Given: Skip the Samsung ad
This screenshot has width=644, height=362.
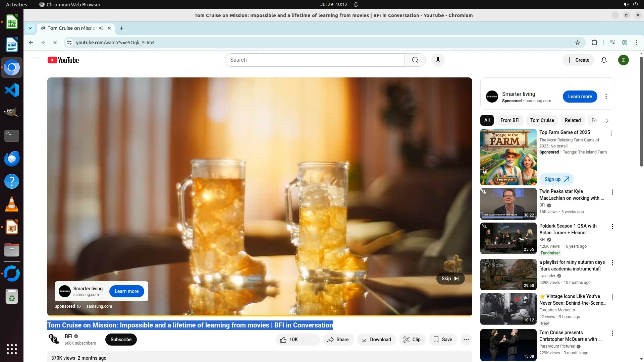Looking at the screenshot, I should pos(450,279).
